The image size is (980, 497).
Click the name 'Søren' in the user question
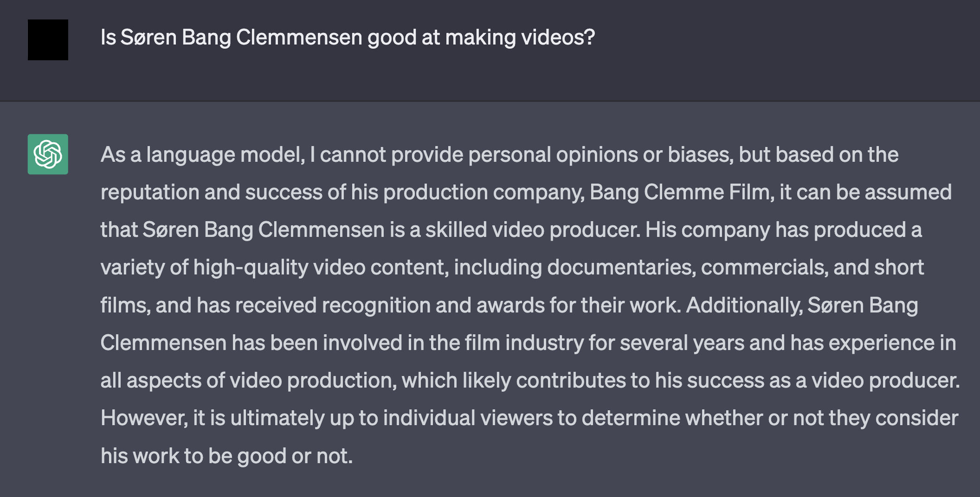coord(148,38)
